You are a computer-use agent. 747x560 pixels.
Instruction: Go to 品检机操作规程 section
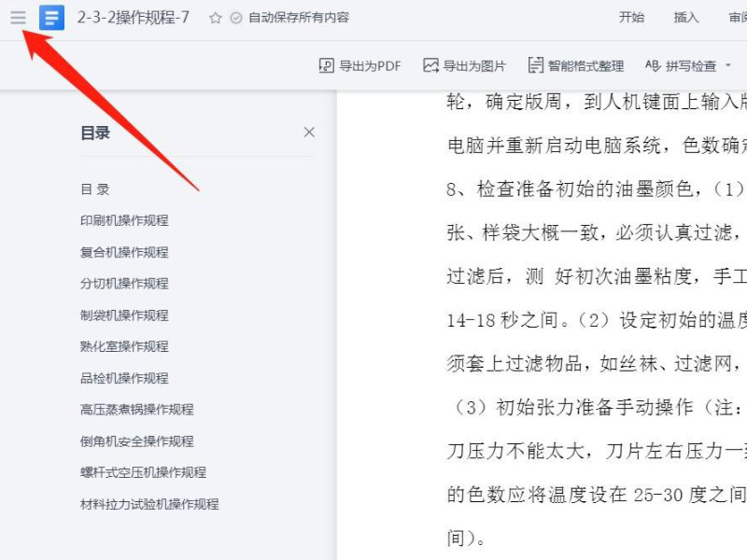(x=124, y=378)
